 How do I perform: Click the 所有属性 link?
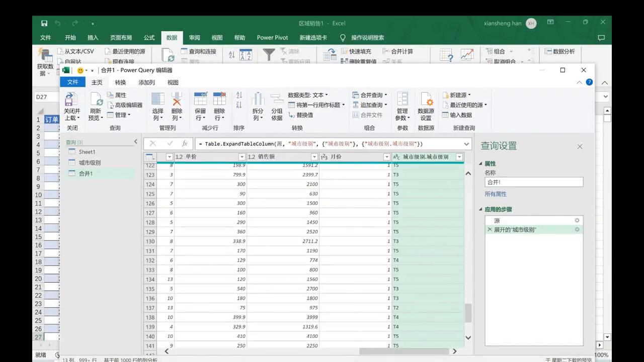496,194
